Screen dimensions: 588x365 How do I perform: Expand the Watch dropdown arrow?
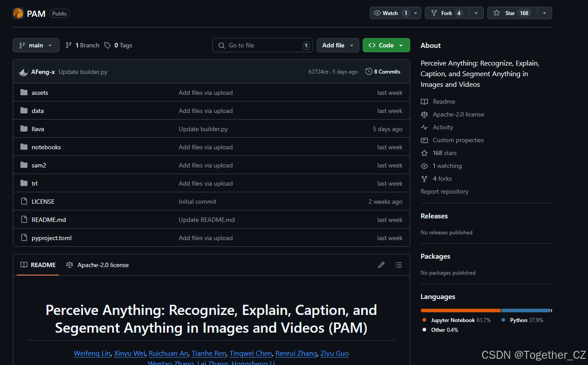point(415,12)
